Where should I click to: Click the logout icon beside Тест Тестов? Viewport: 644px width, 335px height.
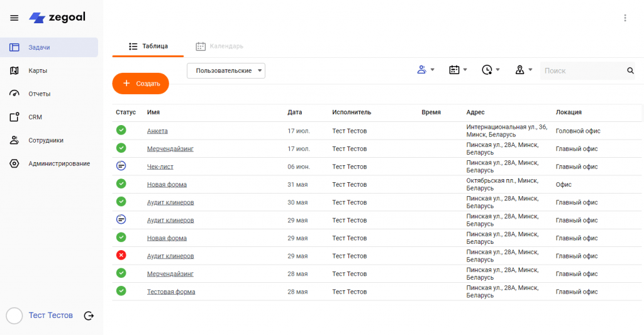[x=89, y=316]
